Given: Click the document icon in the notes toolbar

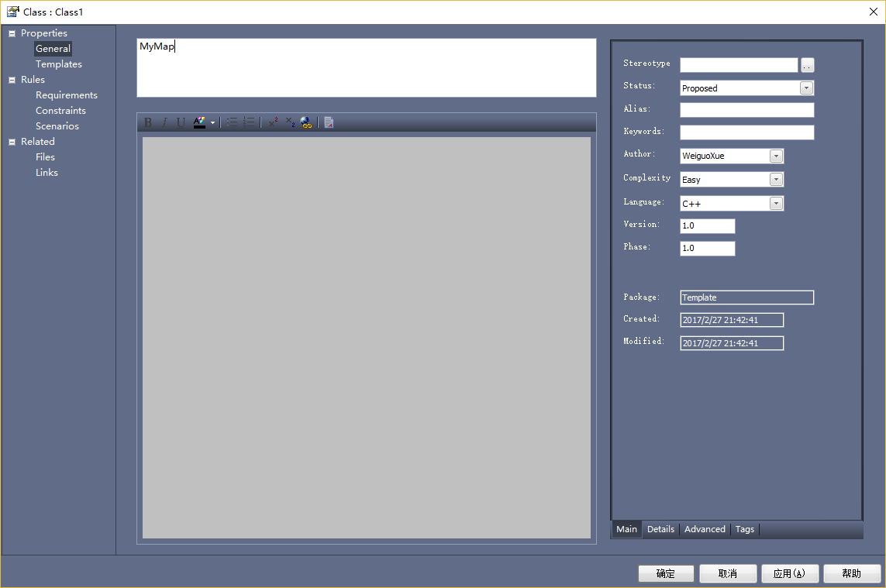Looking at the screenshot, I should [329, 122].
